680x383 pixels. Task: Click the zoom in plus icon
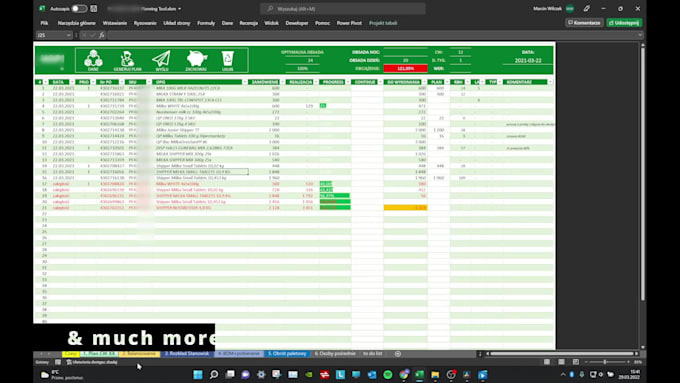click(x=628, y=362)
